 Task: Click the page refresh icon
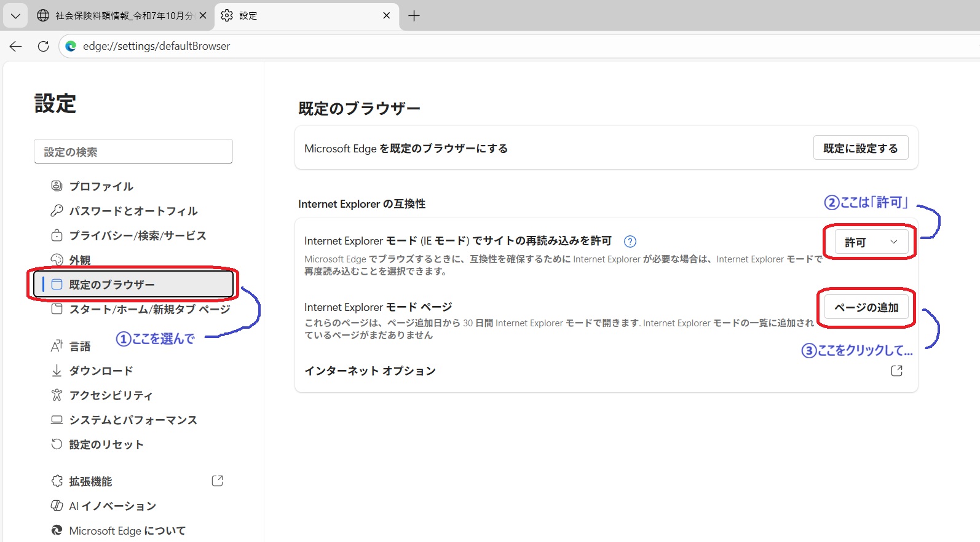pos(43,46)
